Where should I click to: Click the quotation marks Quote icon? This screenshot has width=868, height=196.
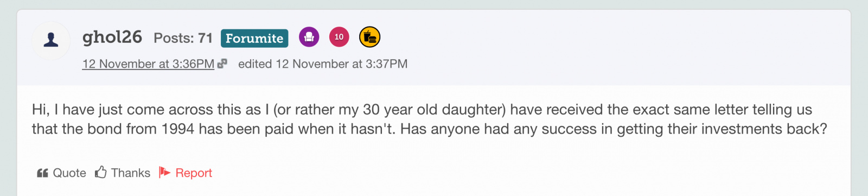click(x=42, y=173)
